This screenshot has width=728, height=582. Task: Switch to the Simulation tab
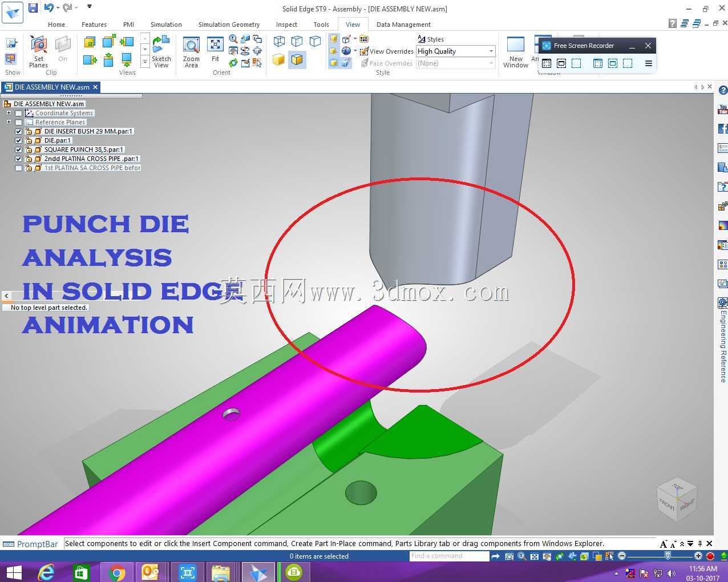[x=166, y=25]
